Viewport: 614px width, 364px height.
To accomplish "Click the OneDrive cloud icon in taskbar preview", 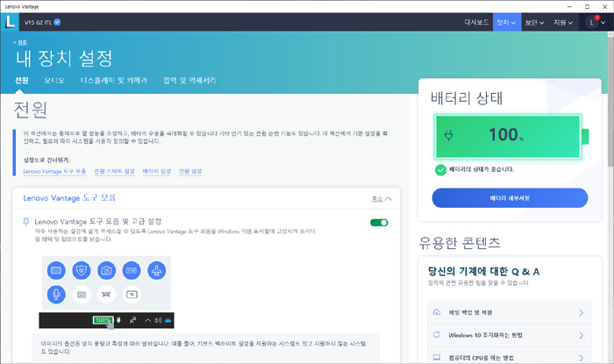I will [x=168, y=320].
